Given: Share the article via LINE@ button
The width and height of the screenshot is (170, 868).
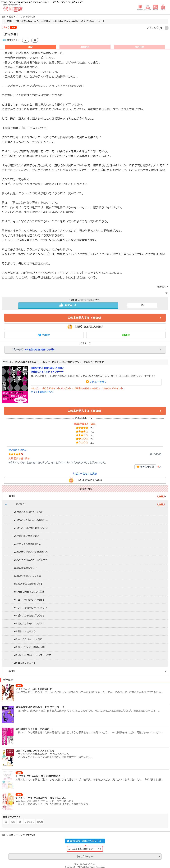Looking at the screenshot, I should [126, 335].
